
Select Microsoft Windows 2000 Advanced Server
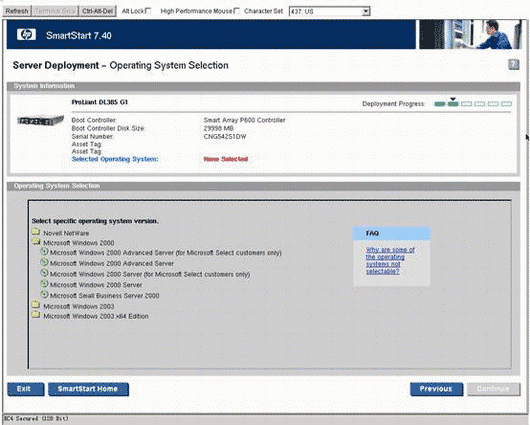click(112, 263)
